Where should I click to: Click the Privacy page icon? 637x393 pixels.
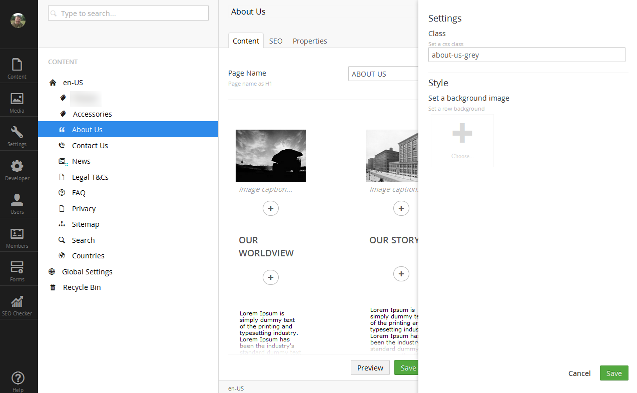click(x=62, y=208)
